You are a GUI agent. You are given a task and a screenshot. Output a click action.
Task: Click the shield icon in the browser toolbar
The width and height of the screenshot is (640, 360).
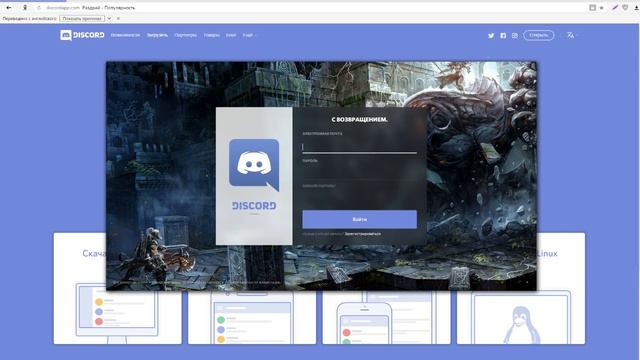tap(625, 8)
